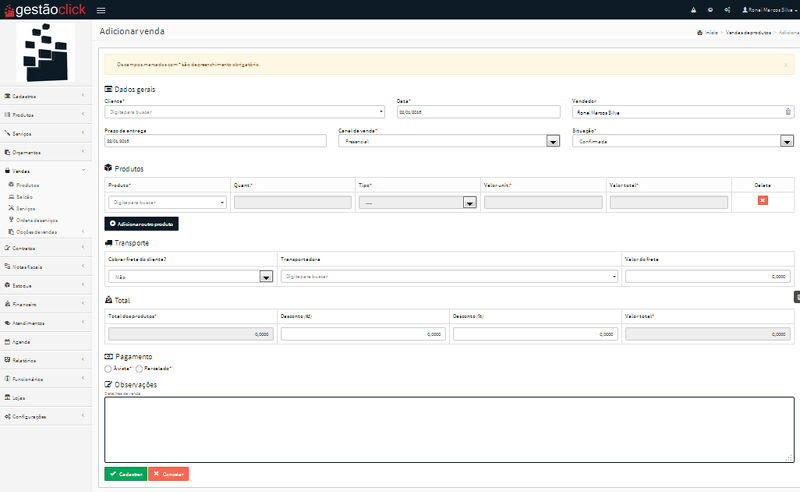The image size is (800, 492).
Task: Open Balcão under Vendas submenu
Action: coord(21,196)
